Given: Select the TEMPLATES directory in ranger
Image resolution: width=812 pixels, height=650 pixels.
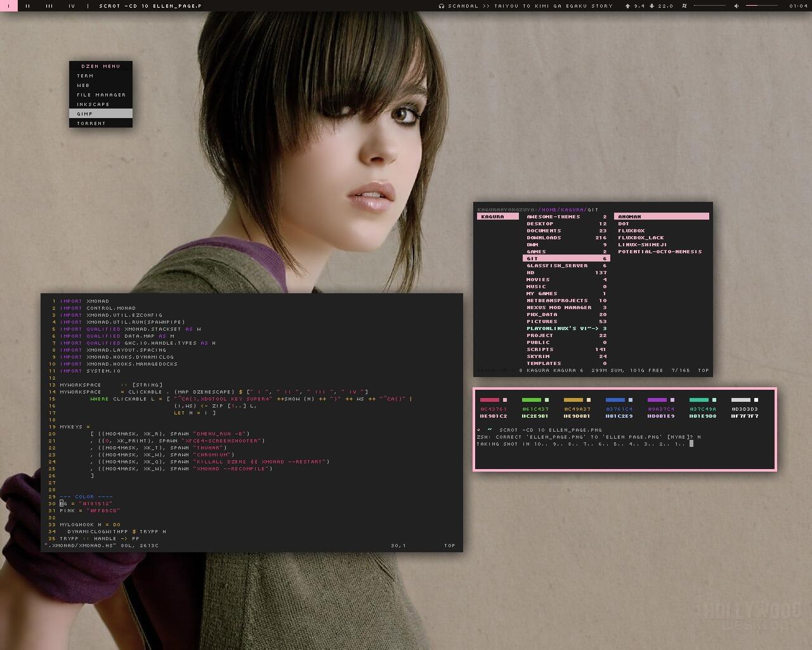Looking at the screenshot, I should point(566,363).
